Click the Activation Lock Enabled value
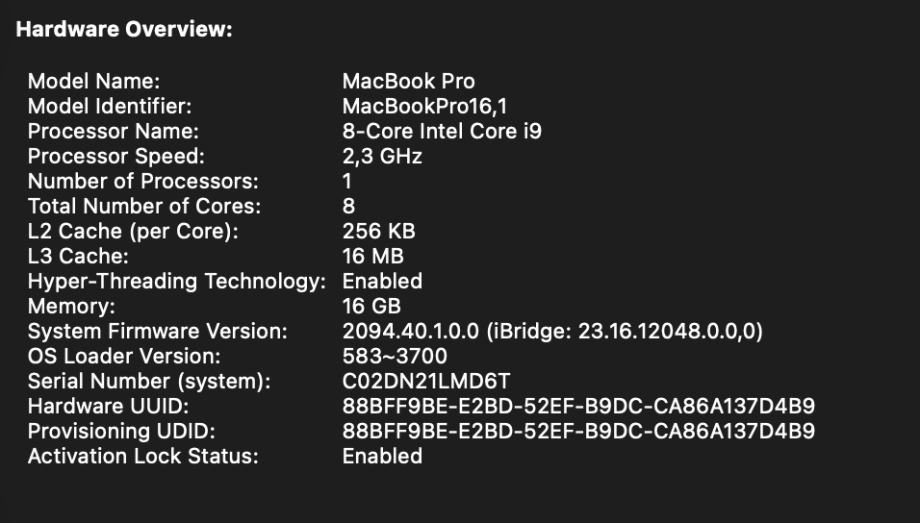The height and width of the screenshot is (523, 920). tap(382, 456)
